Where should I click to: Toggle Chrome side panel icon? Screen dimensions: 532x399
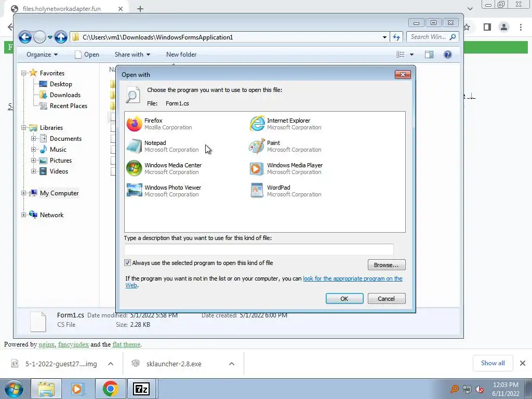(487, 27)
